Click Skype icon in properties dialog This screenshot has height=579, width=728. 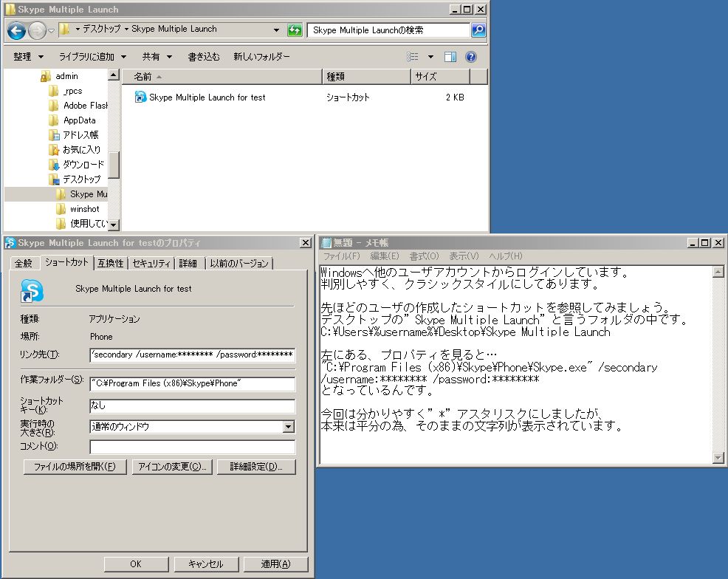click(32, 291)
